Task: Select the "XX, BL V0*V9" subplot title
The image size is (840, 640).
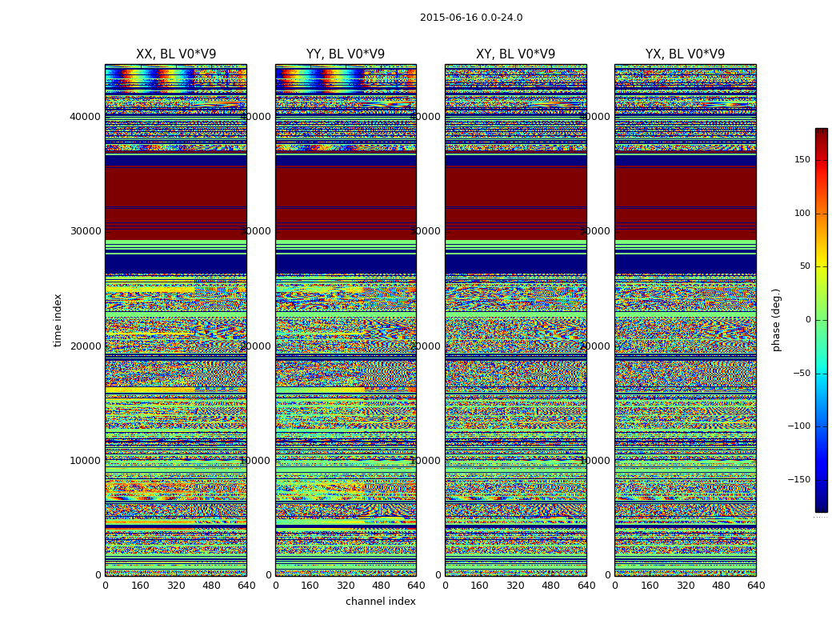Action: pyautogui.click(x=176, y=54)
